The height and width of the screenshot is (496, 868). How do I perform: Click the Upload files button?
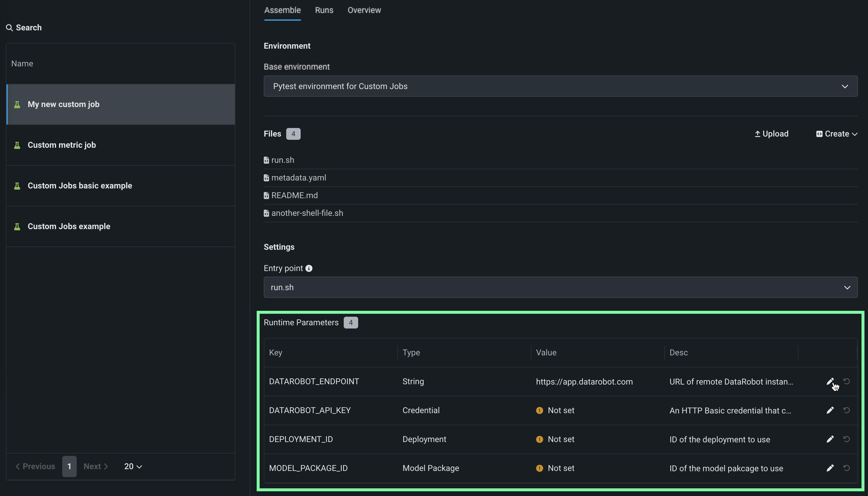(x=772, y=134)
